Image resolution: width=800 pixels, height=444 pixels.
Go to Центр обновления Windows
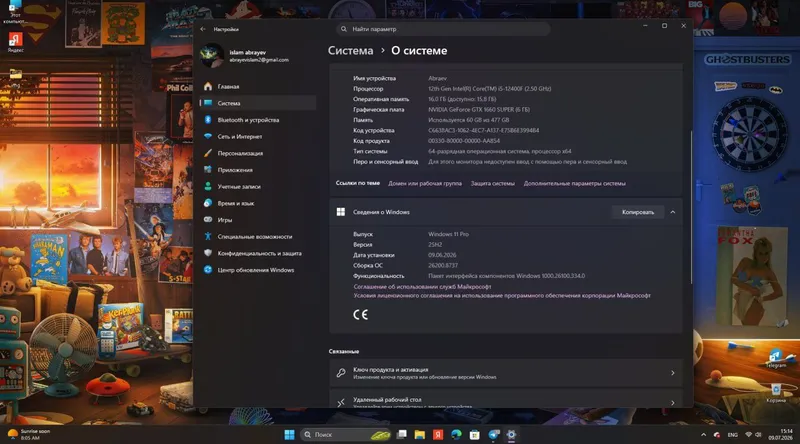[255, 270]
